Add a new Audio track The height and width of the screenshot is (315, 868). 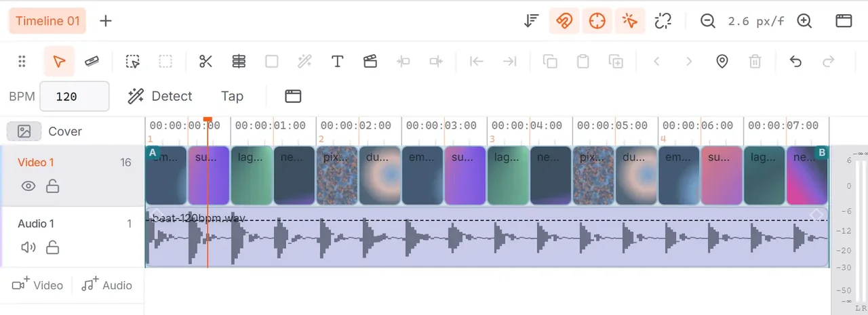[106, 285]
